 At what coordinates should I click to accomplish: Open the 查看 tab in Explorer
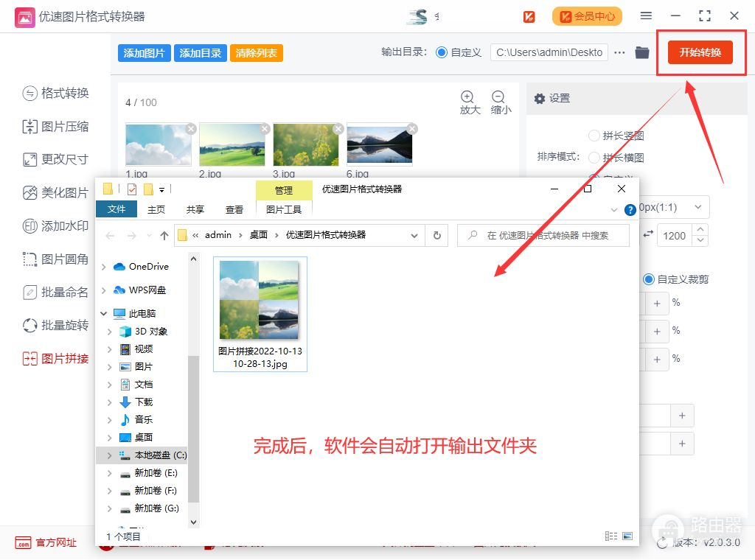[x=234, y=210]
